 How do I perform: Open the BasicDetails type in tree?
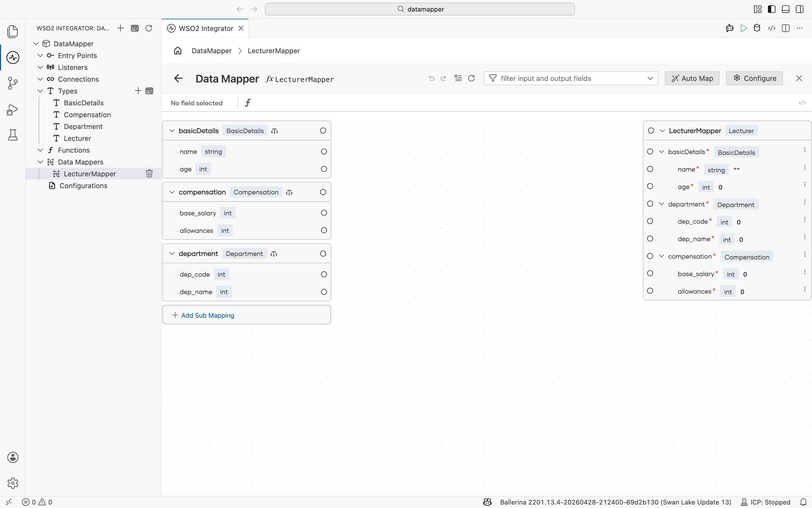[84, 103]
